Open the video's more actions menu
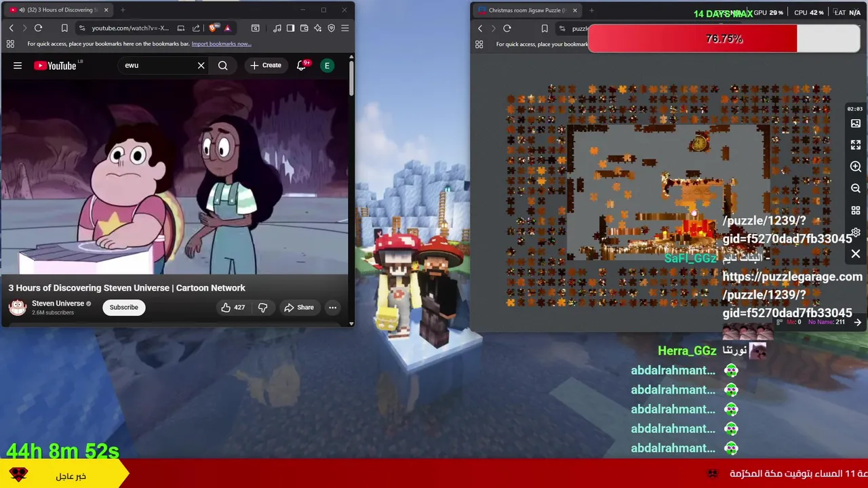Viewport: 868px width, 488px height. click(x=332, y=308)
